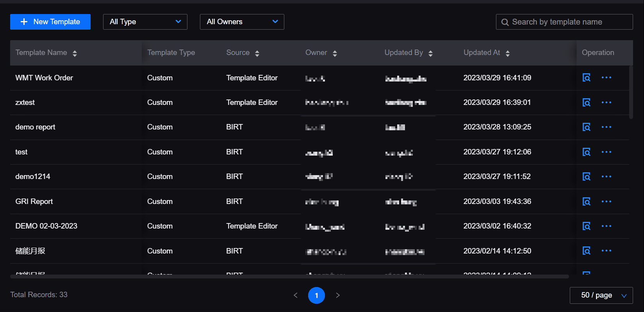
Task: Click the horizontal scrollbar under the table
Action: tap(289, 277)
